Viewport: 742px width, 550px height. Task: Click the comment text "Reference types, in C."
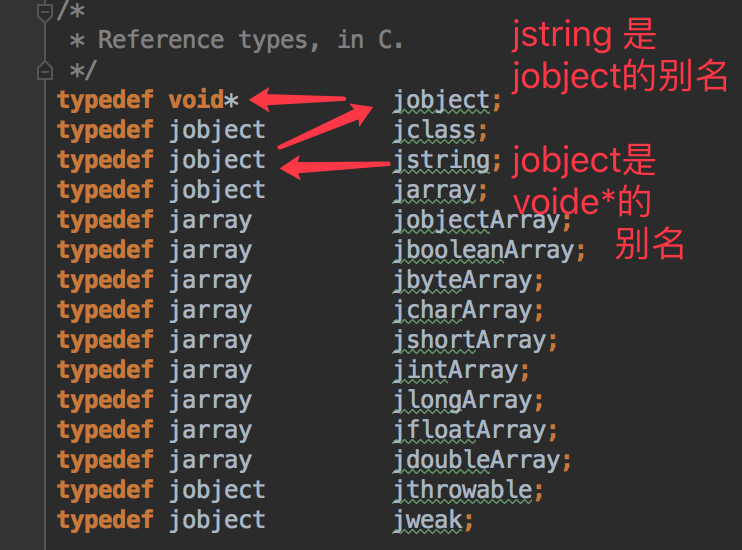point(250,40)
